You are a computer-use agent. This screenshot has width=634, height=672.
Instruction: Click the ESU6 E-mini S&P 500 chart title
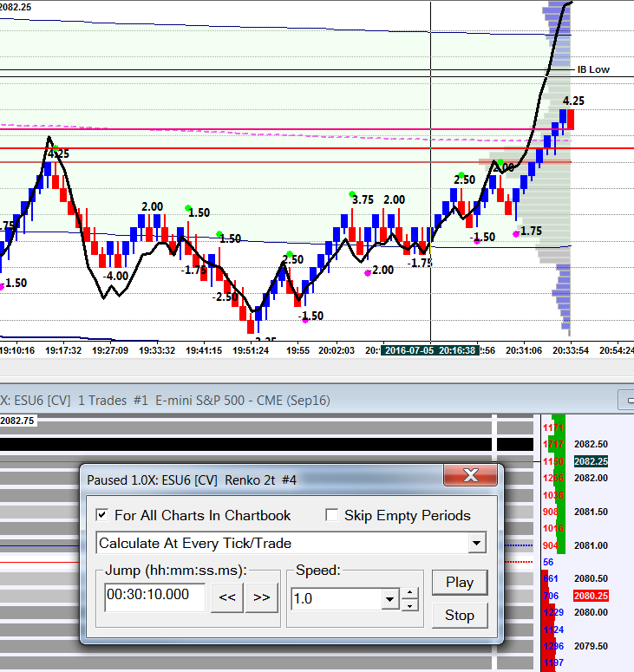pos(165,401)
